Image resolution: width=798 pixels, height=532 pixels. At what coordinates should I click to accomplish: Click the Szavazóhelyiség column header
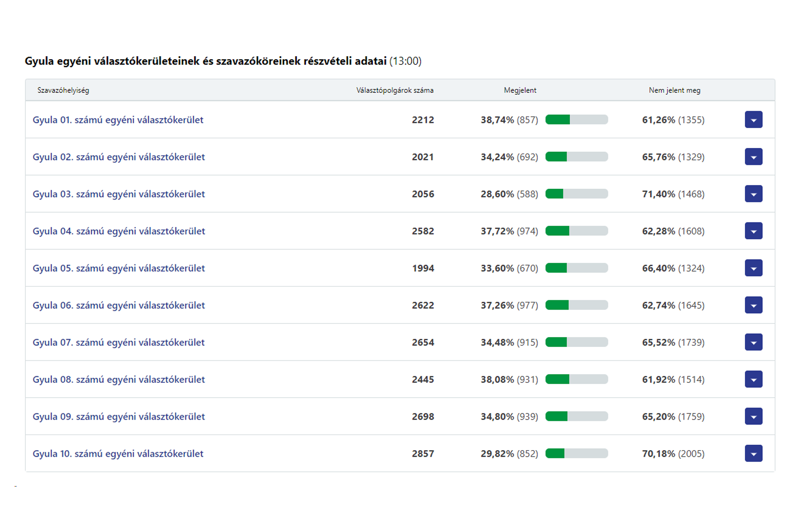(x=63, y=90)
